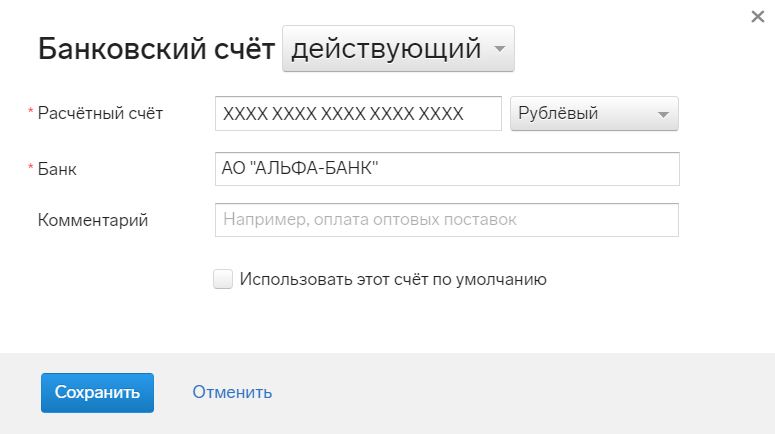Click the red asterisk beside Банк
This screenshot has height=434, width=775.
(31, 168)
